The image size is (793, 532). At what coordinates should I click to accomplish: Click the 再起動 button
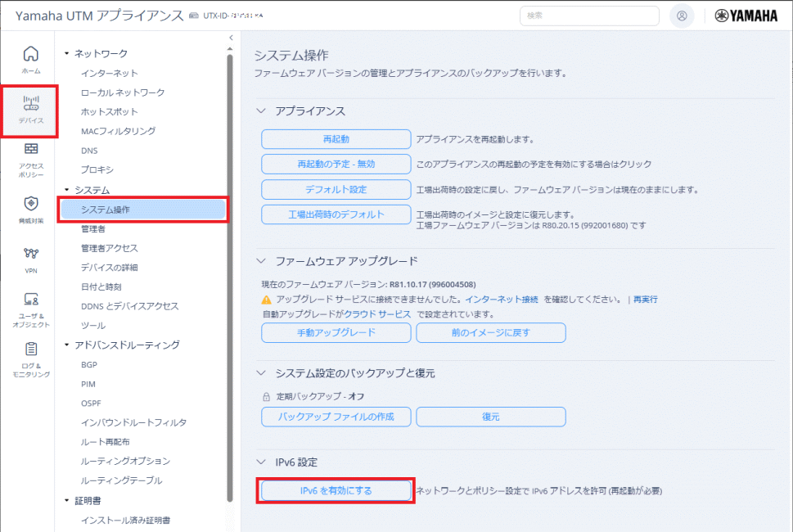336,140
